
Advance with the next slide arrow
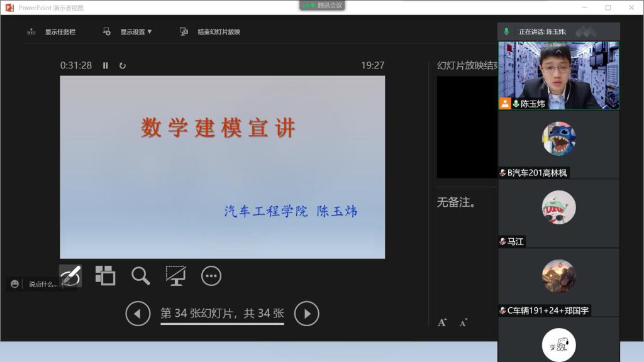(307, 314)
